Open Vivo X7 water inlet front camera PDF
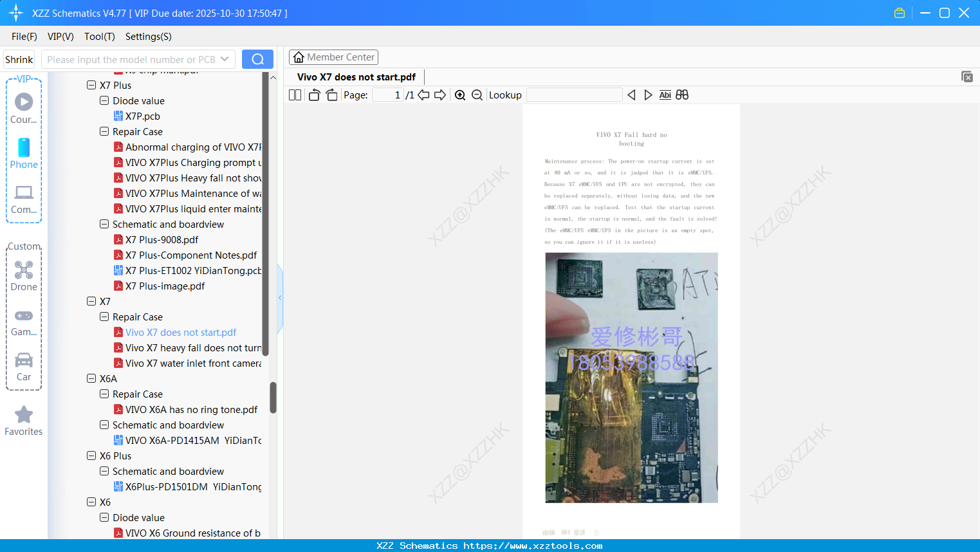 pyautogui.click(x=194, y=363)
